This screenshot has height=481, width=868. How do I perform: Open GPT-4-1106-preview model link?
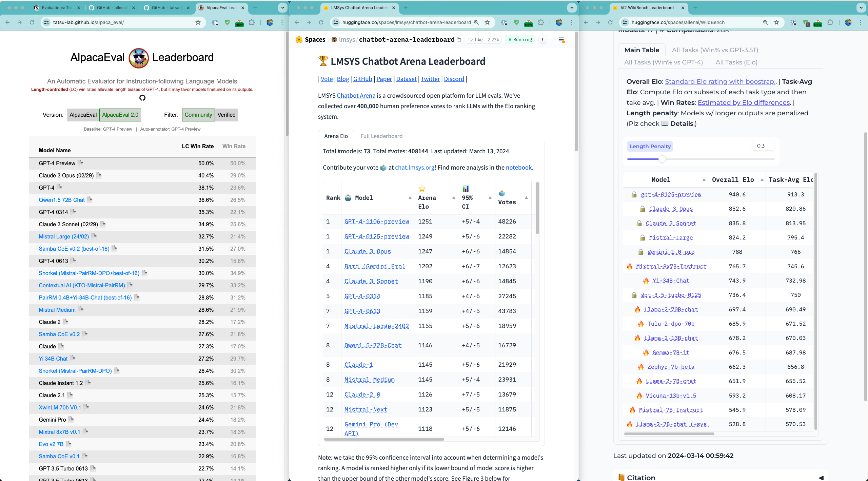click(x=377, y=221)
